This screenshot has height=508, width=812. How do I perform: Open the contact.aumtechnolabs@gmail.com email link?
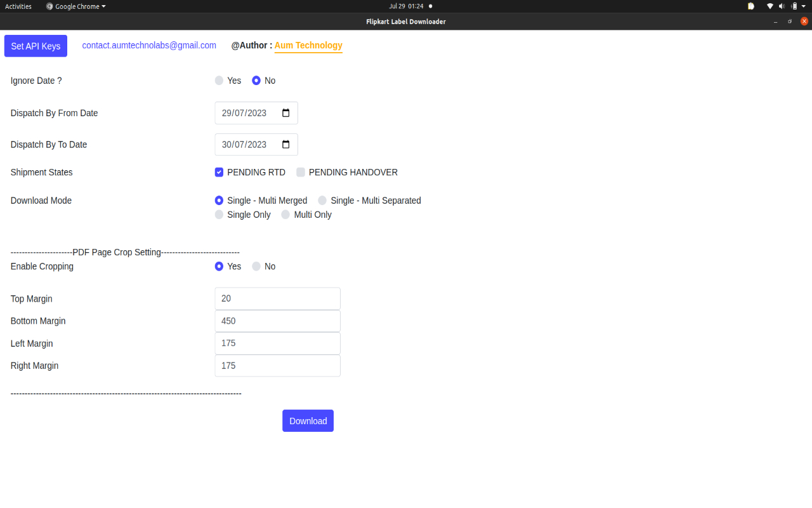click(149, 46)
